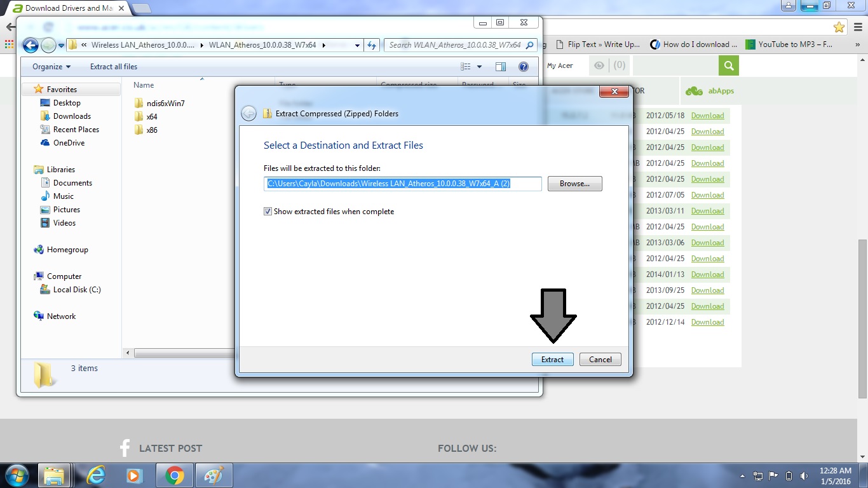Click the Download link dated 2014/01/13

coord(707,274)
